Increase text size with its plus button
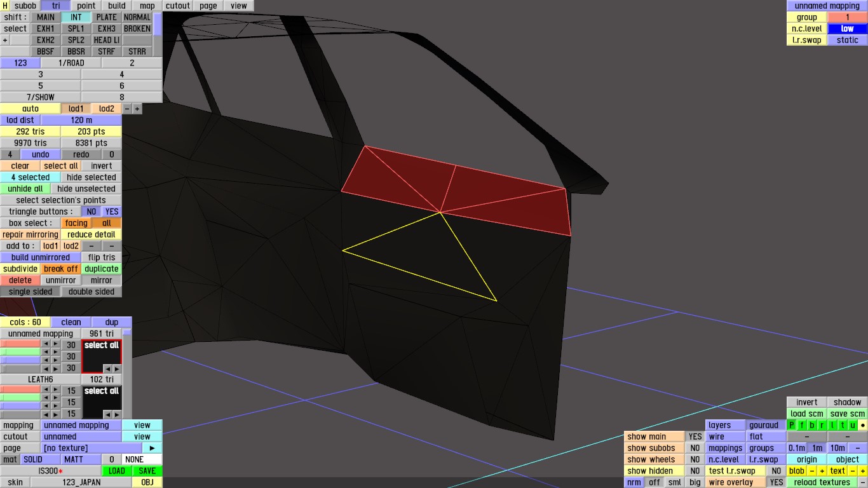The image size is (868, 488). [863, 471]
